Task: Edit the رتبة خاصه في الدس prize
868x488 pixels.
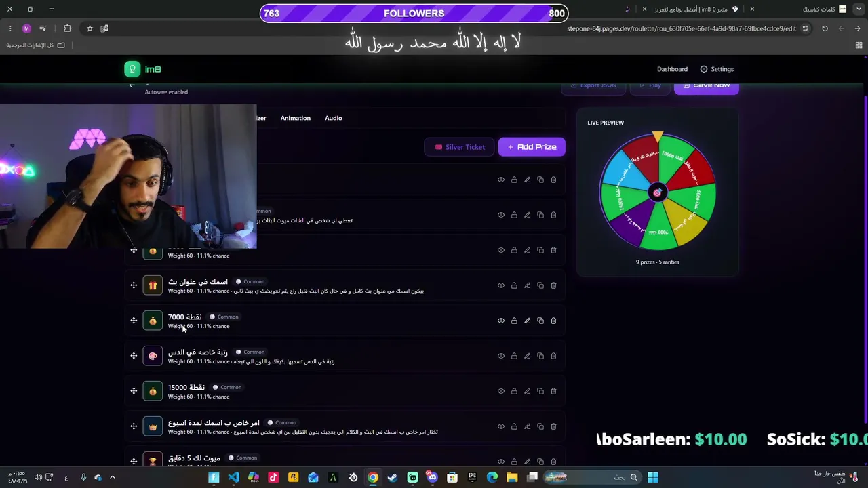Action: click(527, 356)
